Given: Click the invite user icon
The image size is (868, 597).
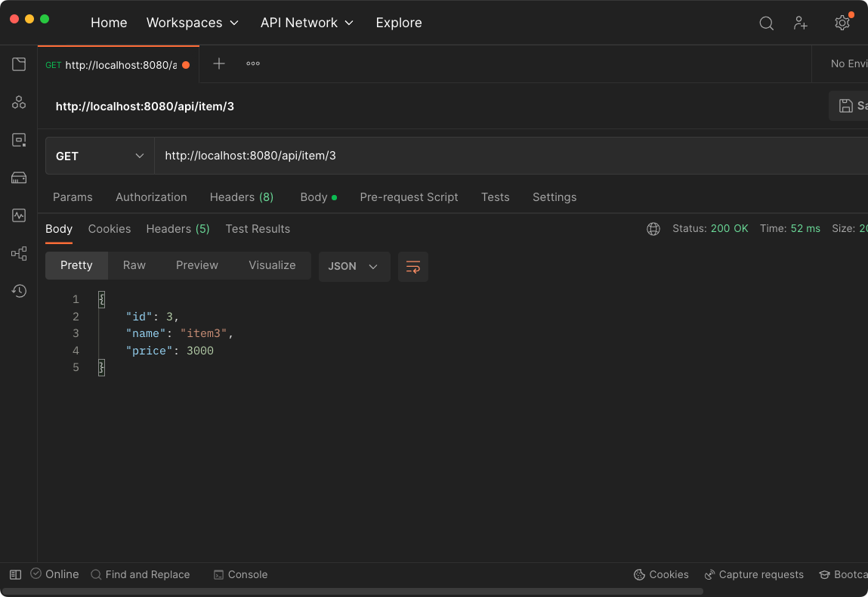Looking at the screenshot, I should tap(801, 23).
